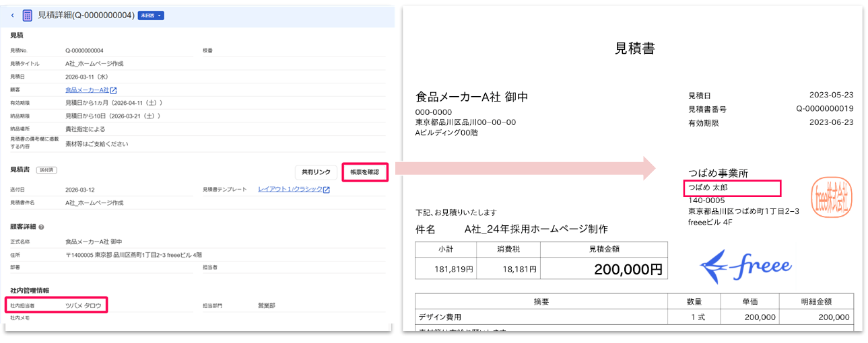
Task: Click external-link icon beside 食品メーカーA社
Action: click(114, 90)
